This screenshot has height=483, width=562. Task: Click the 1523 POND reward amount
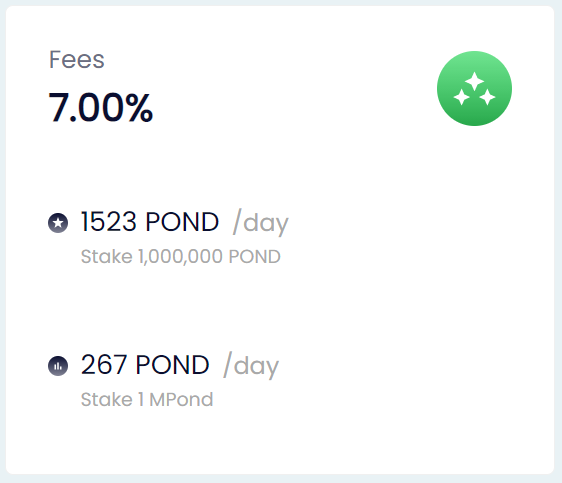click(150, 222)
